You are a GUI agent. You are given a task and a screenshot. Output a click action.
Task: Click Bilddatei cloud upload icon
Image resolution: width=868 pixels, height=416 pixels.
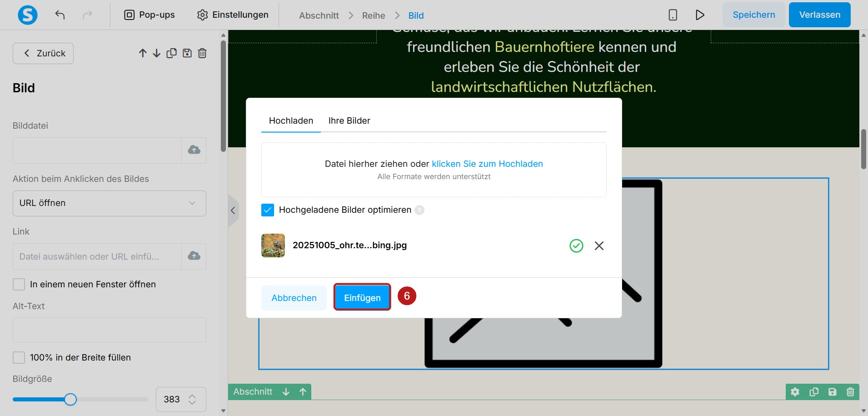[194, 150]
